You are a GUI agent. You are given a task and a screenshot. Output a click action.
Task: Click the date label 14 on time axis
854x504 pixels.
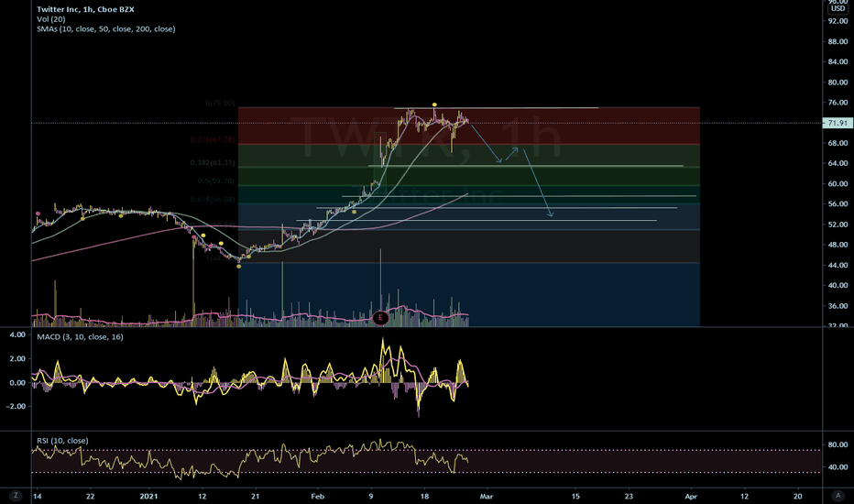point(37,496)
